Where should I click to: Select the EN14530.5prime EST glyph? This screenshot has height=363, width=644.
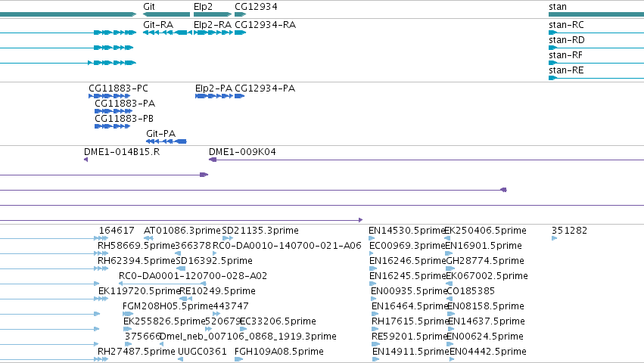coord(372,238)
